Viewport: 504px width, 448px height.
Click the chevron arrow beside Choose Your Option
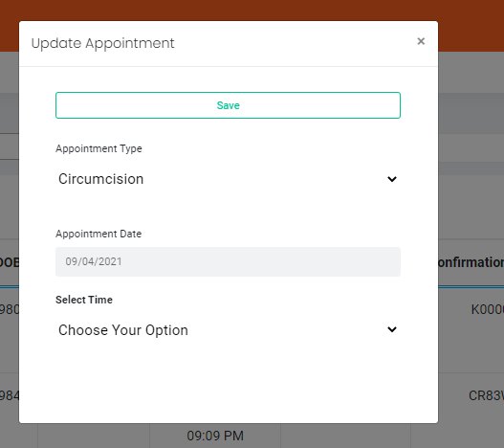[x=392, y=329]
